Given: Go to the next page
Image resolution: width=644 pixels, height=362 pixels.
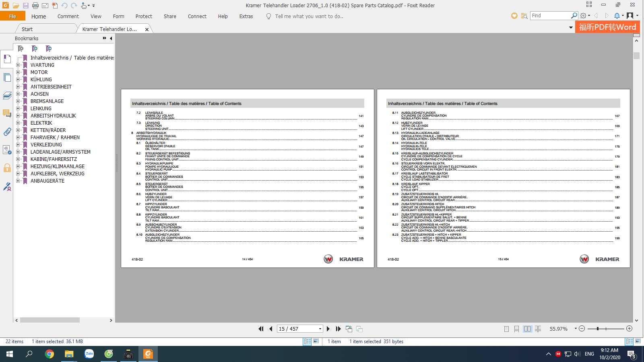Looking at the screenshot, I should tap(328, 329).
